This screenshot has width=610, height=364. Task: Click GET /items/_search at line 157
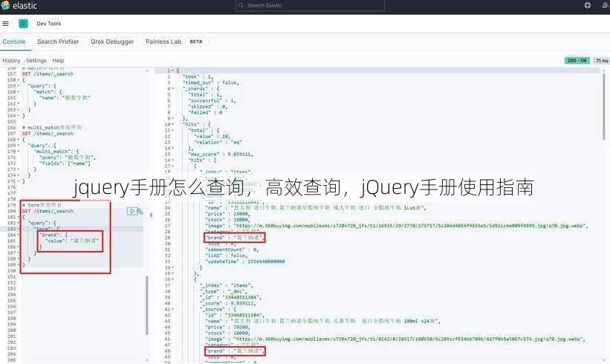coord(48,74)
